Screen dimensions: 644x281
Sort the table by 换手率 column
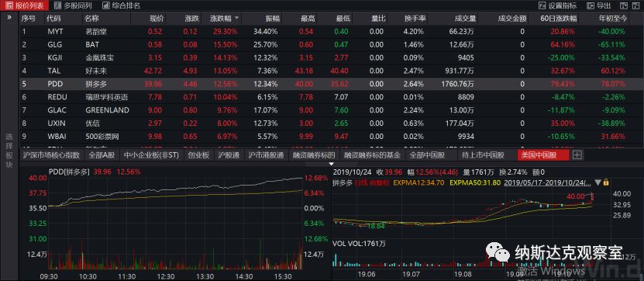415,19
